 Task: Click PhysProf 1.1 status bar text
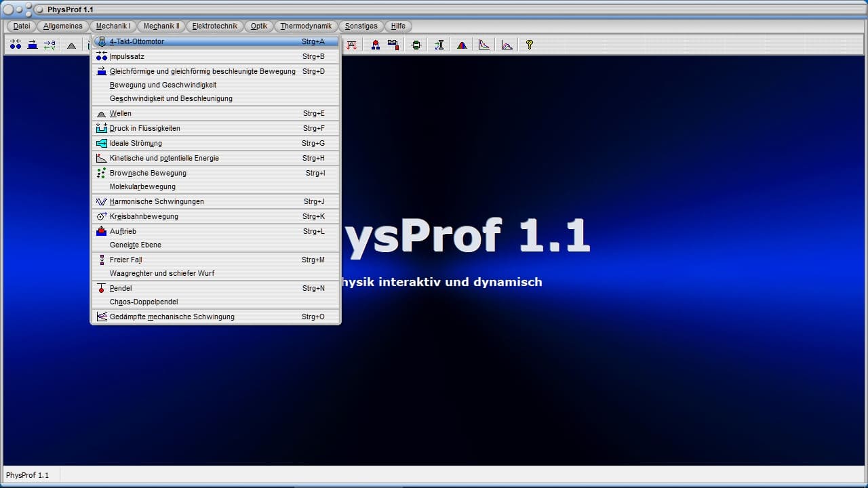click(27, 475)
